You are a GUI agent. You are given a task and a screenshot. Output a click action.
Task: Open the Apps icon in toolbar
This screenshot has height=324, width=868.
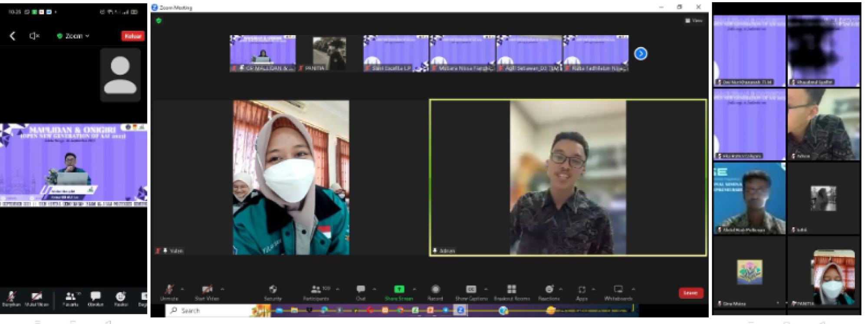point(582,290)
